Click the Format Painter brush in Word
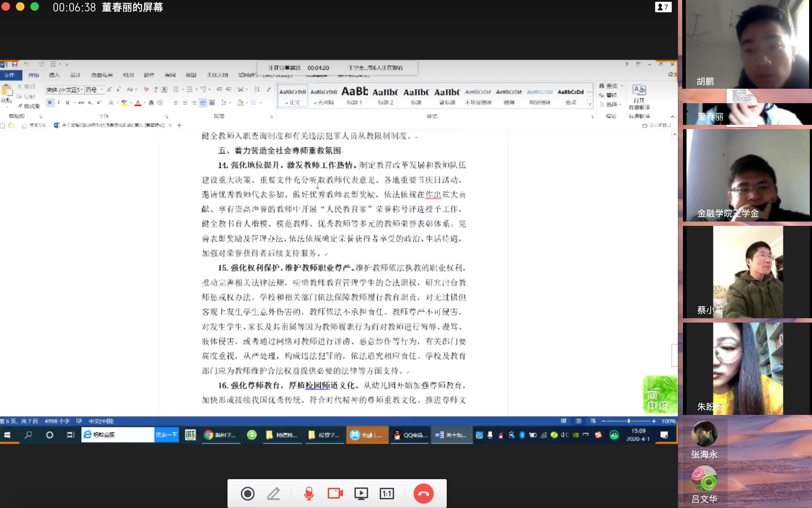This screenshot has height=508, width=812. (x=29, y=106)
